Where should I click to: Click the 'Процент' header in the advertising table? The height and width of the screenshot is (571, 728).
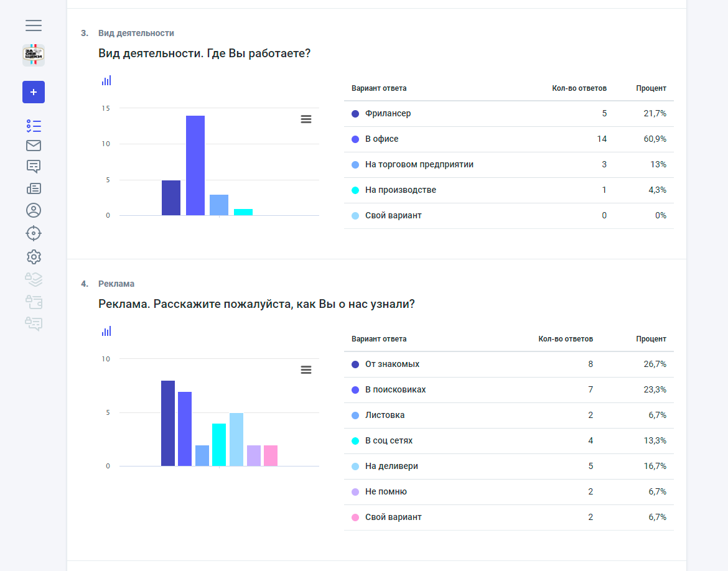[651, 339]
